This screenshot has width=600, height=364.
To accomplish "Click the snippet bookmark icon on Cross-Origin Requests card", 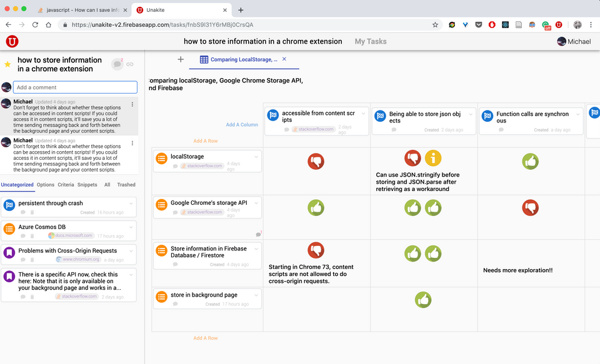I will coord(9,250).
